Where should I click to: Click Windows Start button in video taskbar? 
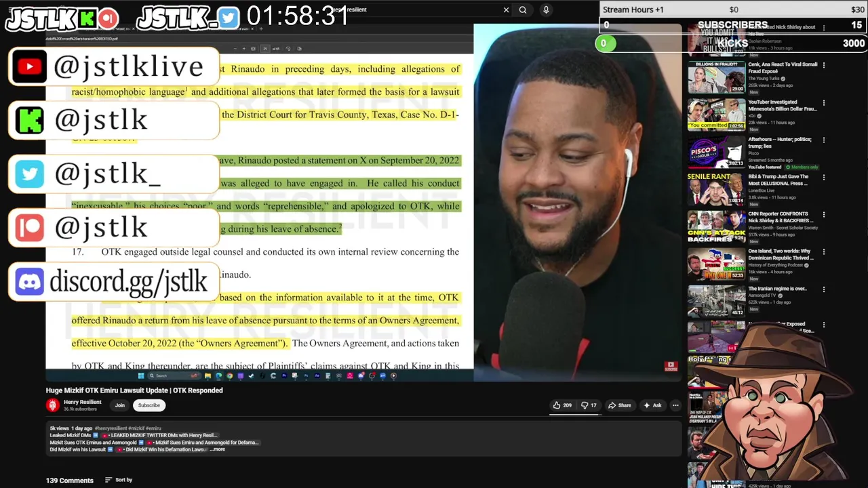click(141, 375)
